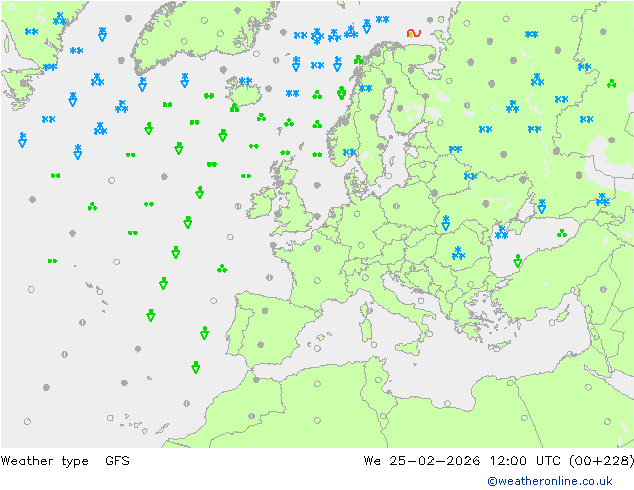Viewport: 634px width, 490px height.
Task: Click the '(00+228)' forecast offset text
Action: [x=601, y=461]
